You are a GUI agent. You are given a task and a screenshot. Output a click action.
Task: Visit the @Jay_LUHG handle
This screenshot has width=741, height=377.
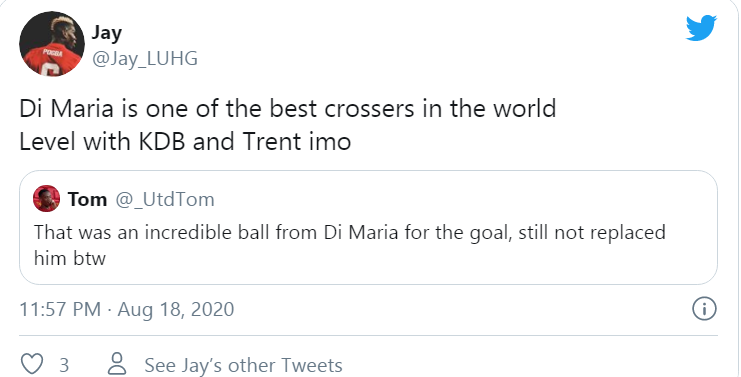(145, 59)
